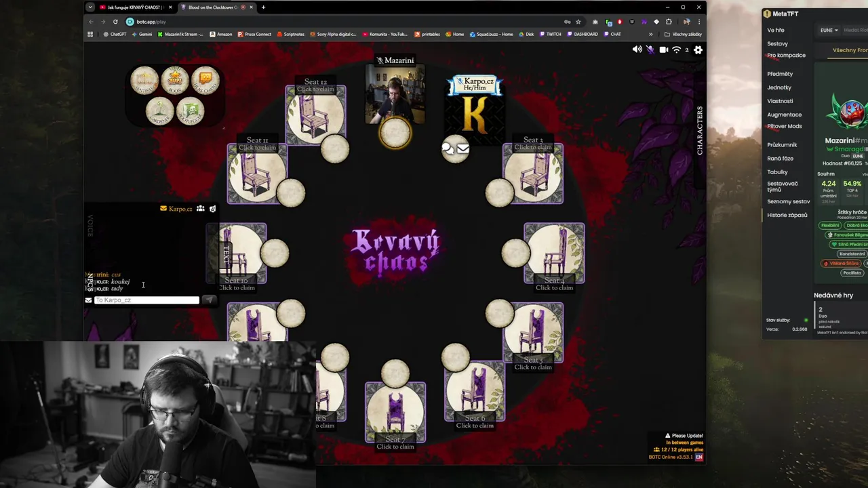
Task: Open a new browser tab
Action: click(x=263, y=7)
